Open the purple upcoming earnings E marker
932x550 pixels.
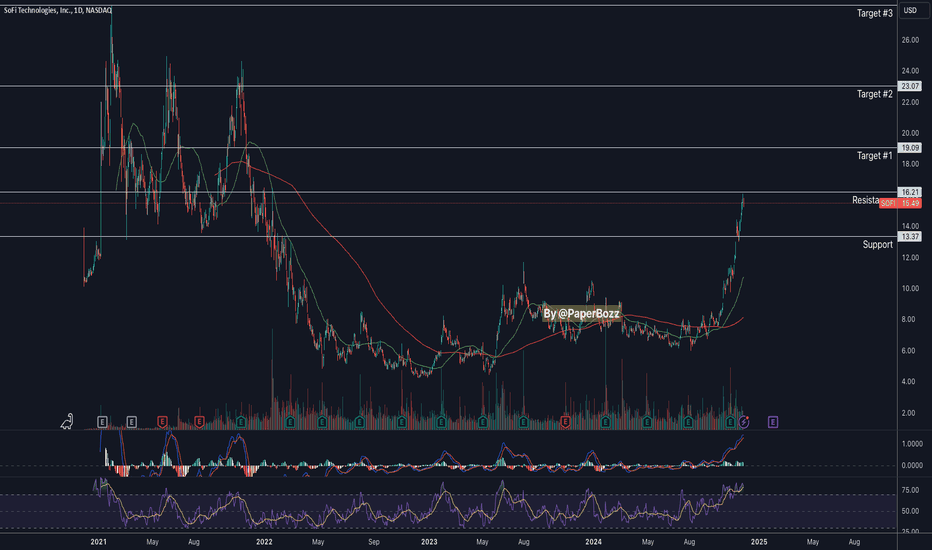pos(773,422)
